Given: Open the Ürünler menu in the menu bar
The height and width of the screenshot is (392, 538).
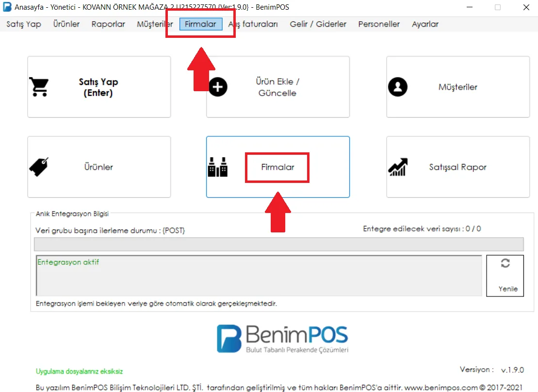Looking at the screenshot, I should 66,24.
